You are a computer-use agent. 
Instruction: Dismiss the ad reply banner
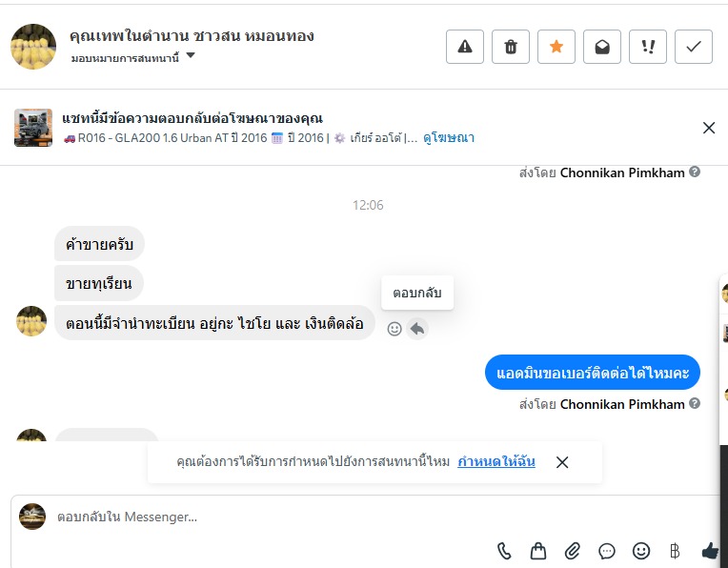point(708,128)
